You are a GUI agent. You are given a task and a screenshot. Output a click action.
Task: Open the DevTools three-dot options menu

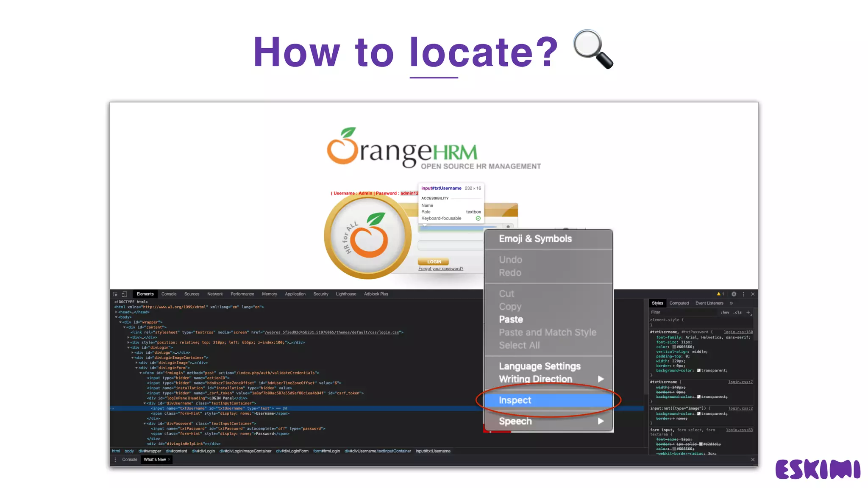(x=743, y=294)
